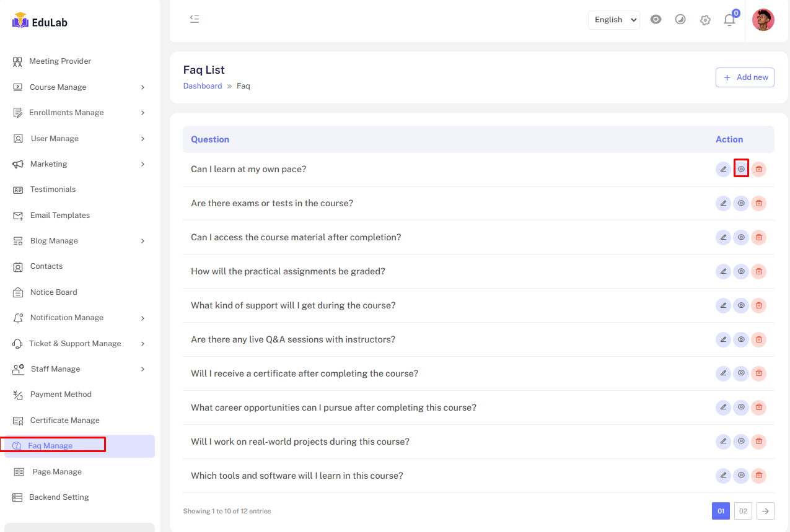Toggle visibility of the live Q&A sessions FAQ
The height and width of the screenshot is (532, 790).
[741, 339]
